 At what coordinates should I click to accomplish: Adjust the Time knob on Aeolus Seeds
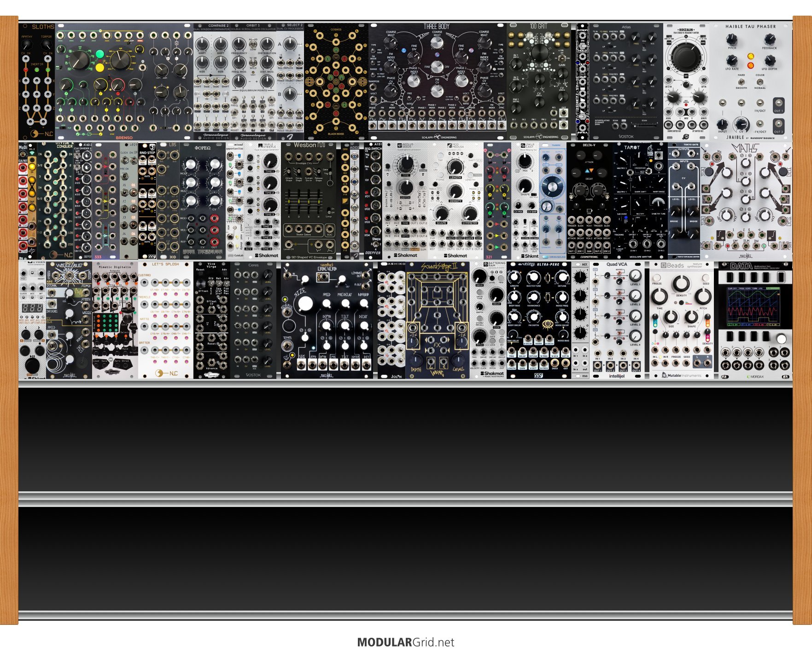[405, 164]
